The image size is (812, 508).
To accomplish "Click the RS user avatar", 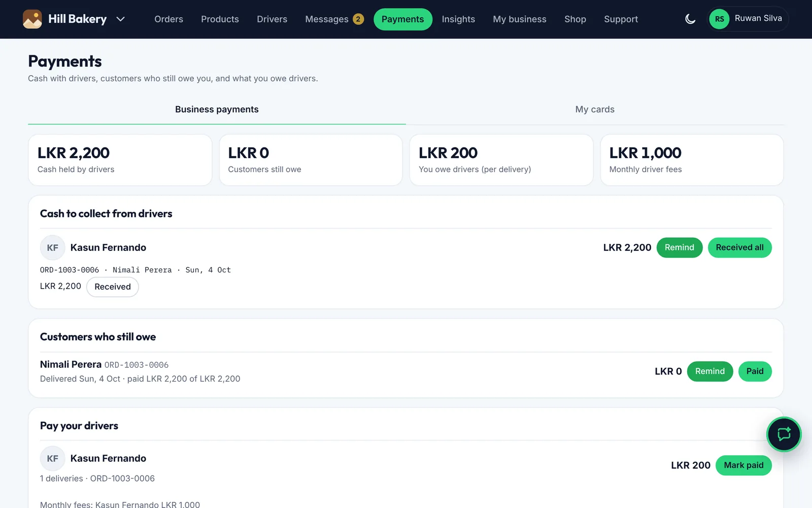I will pos(719,19).
